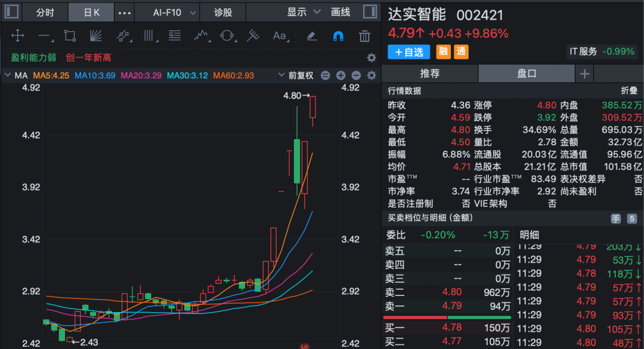Viewport: 644px width, 349px height.
Task: Open the 诊股 stock diagnosis tab
Action: tap(223, 13)
